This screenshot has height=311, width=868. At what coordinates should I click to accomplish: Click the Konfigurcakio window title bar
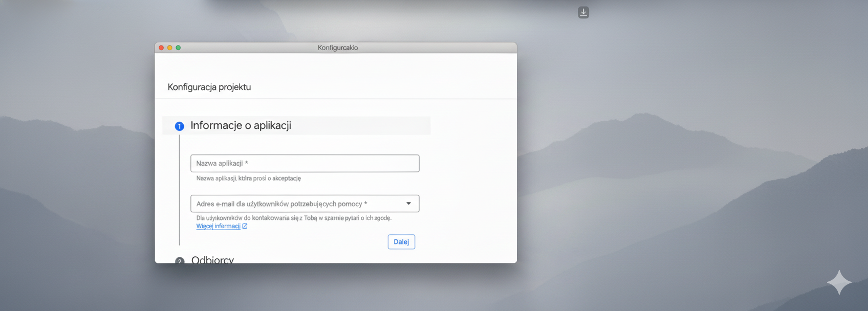(x=337, y=48)
